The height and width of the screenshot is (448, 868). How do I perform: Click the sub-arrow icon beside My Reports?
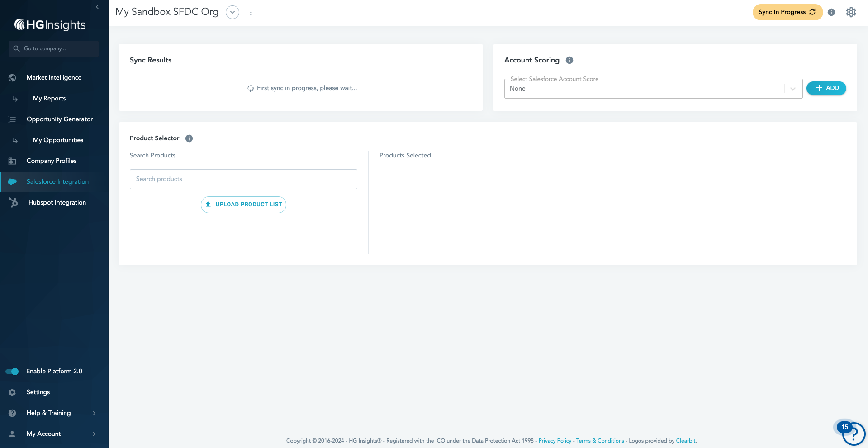click(15, 99)
